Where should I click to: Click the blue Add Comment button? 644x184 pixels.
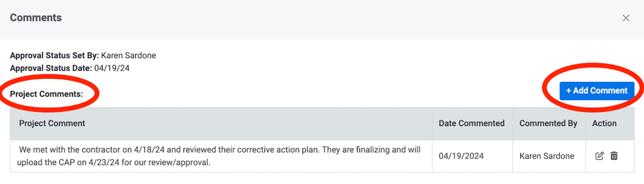coord(597,91)
